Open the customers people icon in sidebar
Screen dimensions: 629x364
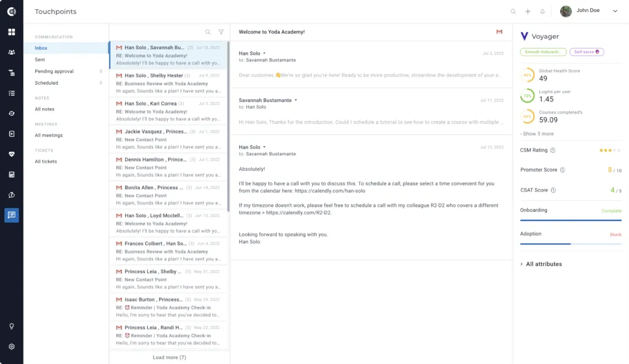(12, 52)
